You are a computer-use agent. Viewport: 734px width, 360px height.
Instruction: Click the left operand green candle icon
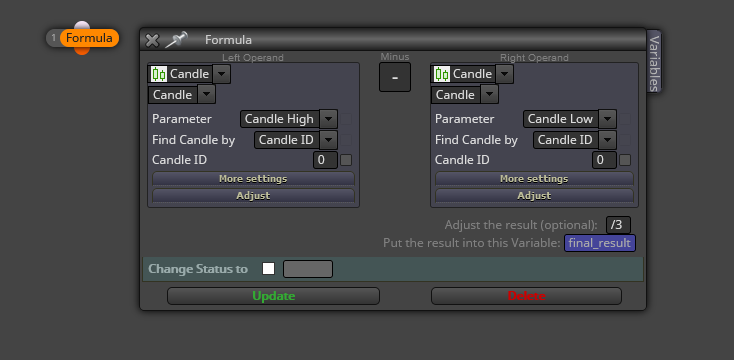[x=159, y=74]
